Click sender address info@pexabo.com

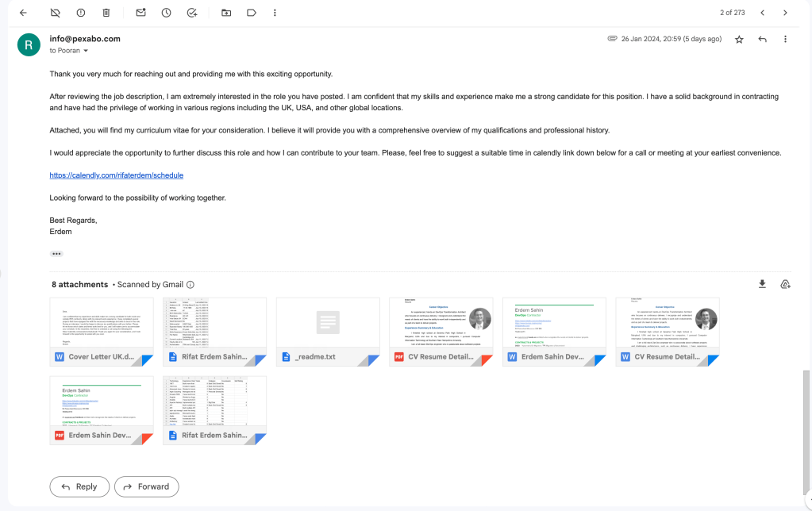tap(85, 39)
